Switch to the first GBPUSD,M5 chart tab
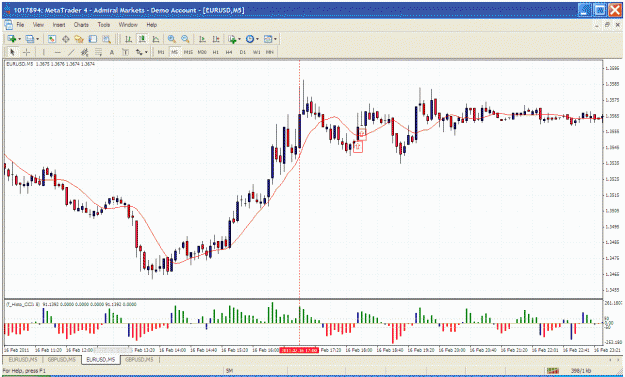The width and height of the screenshot is (625, 377). point(62,359)
